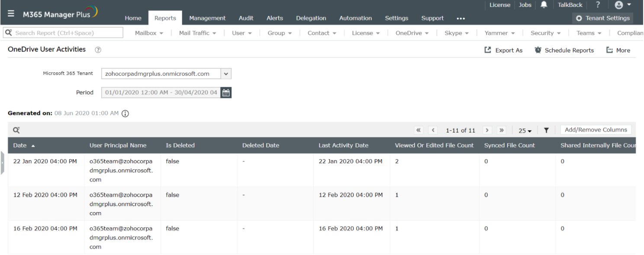Click the table search magnifier icon

[16, 130]
